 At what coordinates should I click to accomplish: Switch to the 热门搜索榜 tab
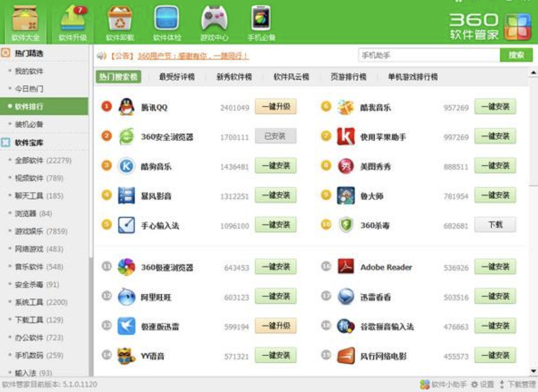pos(118,77)
